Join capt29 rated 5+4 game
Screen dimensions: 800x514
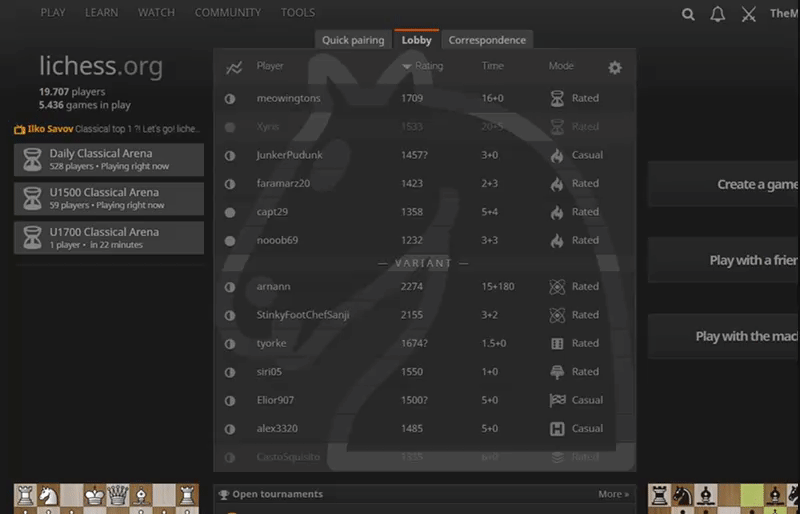pyautogui.click(x=424, y=212)
